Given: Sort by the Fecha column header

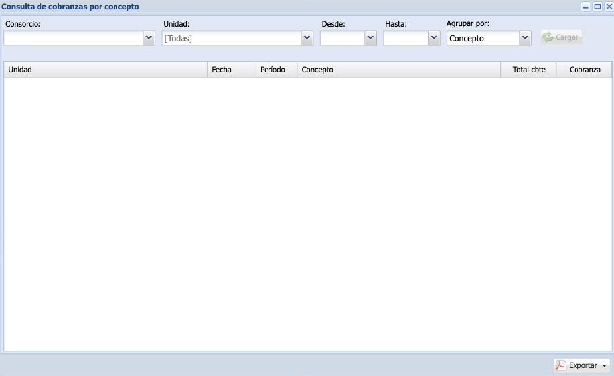Looking at the screenshot, I should pyautogui.click(x=231, y=69).
